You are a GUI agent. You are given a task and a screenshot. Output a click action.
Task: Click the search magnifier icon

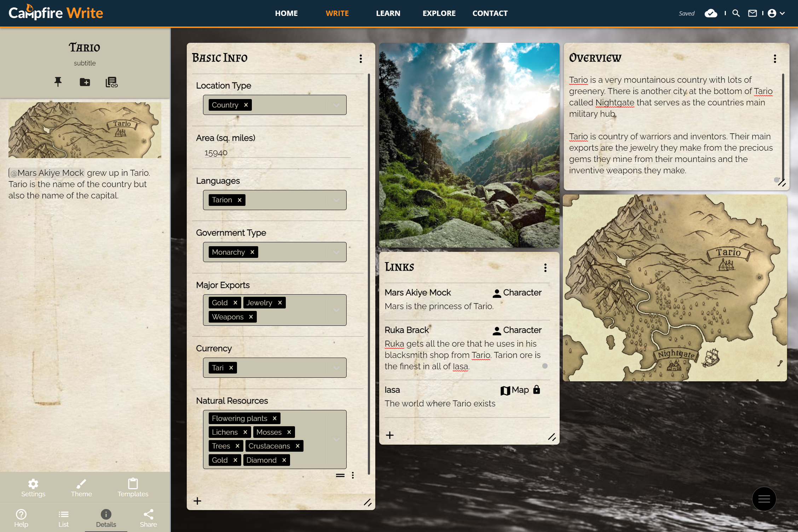pos(736,13)
